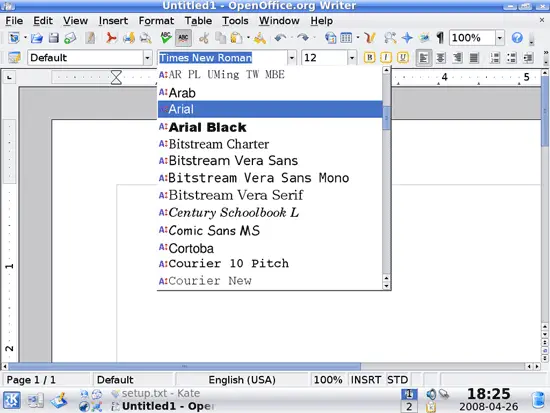
Task: Open the Insert menu
Action: click(113, 21)
